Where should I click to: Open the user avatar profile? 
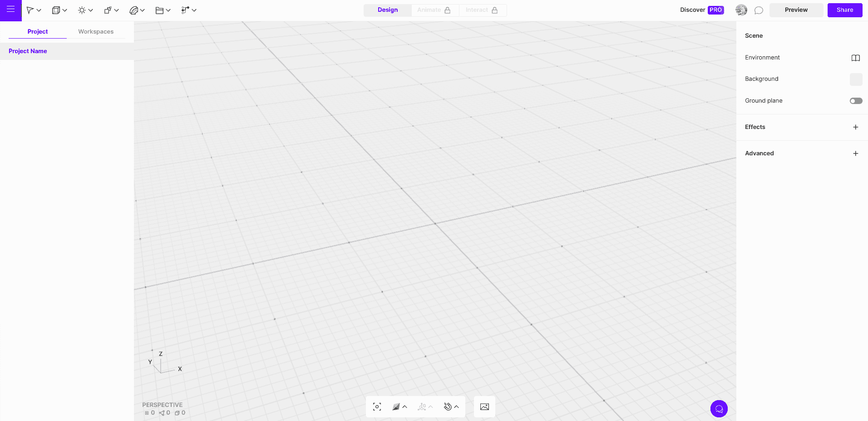[741, 10]
